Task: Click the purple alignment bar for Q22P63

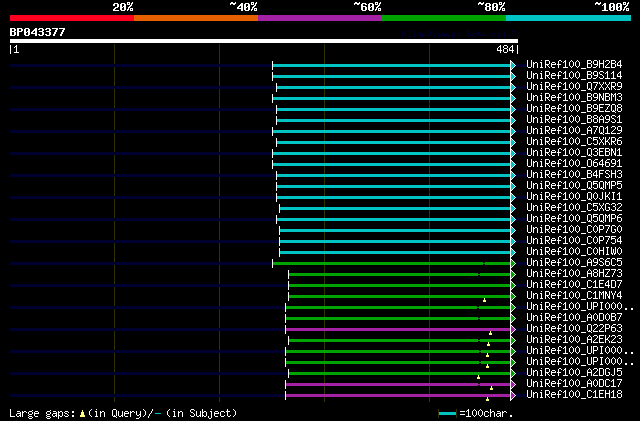Action: (398, 330)
